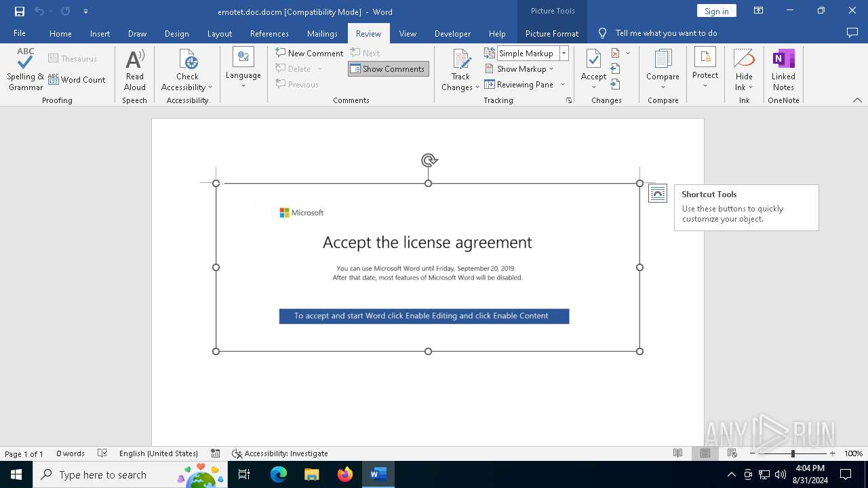
Task: Open the comments pane icon near the ribbon's right edge
Action: pyautogui.click(x=852, y=33)
